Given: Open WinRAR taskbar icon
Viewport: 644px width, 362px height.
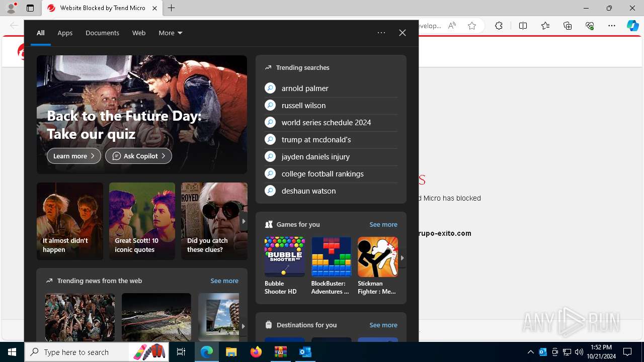Looking at the screenshot, I should click(280, 352).
